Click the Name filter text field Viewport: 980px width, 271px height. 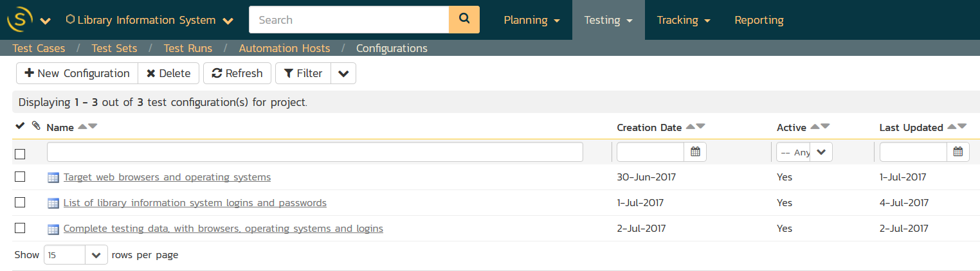(x=314, y=152)
